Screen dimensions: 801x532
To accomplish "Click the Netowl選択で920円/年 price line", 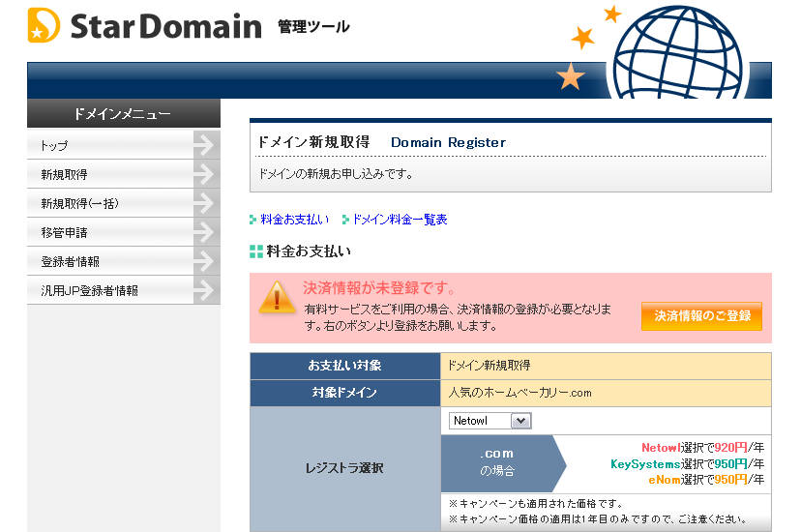I will coord(703,448).
